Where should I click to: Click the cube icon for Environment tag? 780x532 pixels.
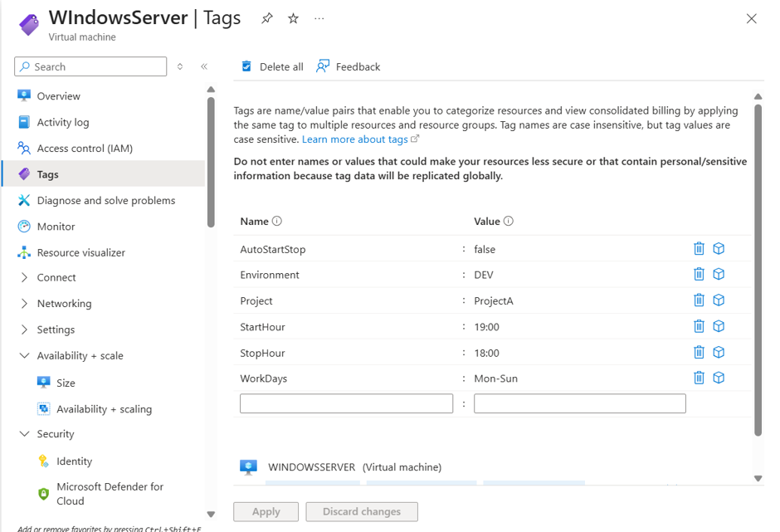click(x=719, y=274)
